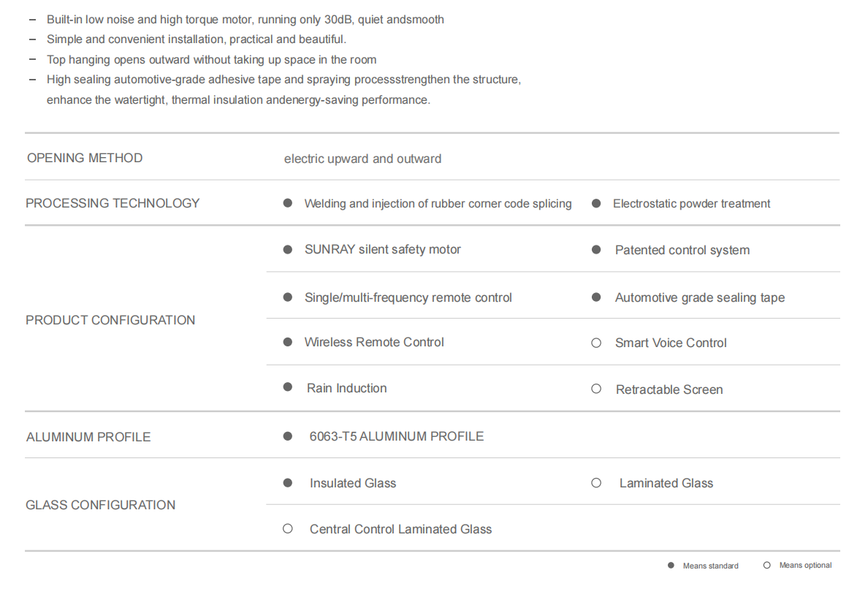Click the filled dot before Insulated Glass

tap(288, 483)
